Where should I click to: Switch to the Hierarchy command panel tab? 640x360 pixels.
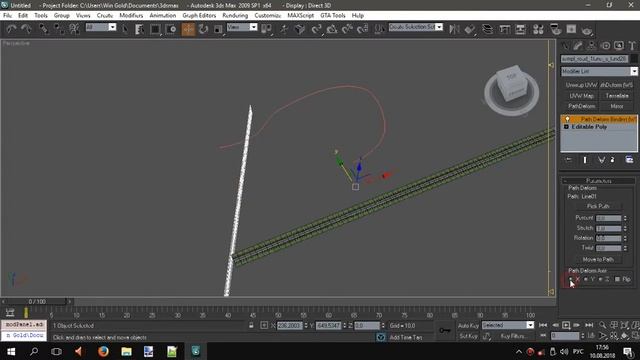coord(591,46)
